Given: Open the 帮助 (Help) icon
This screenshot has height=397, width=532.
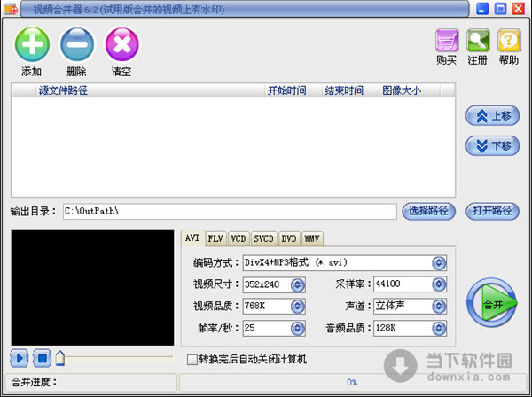Looking at the screenshot, I should 508,41.
